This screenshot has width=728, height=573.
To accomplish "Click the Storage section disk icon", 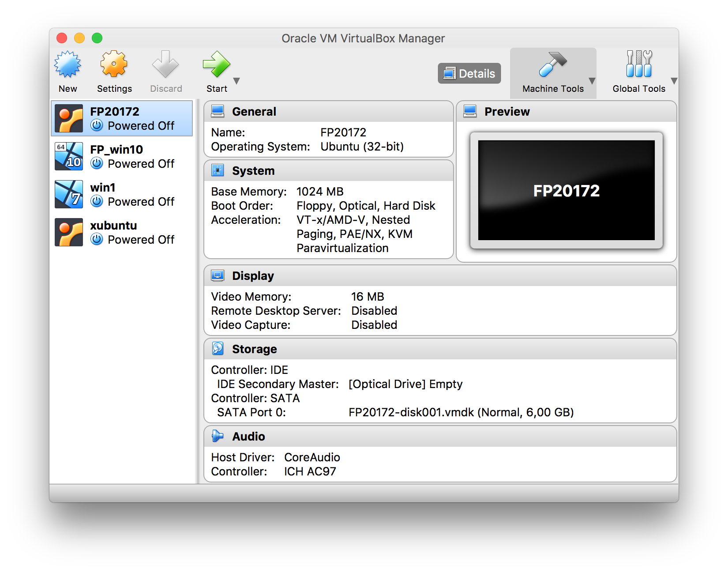I will (218, 349).
